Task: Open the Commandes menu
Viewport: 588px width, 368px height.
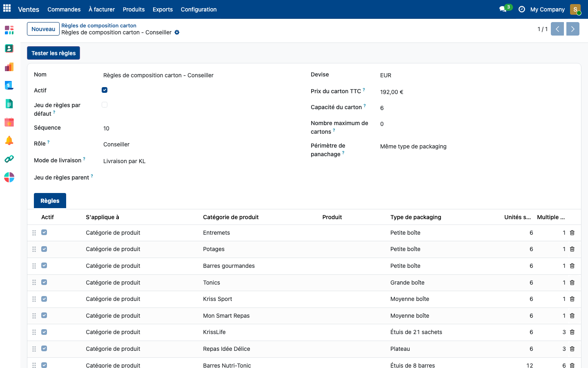Action: point(64,9)
